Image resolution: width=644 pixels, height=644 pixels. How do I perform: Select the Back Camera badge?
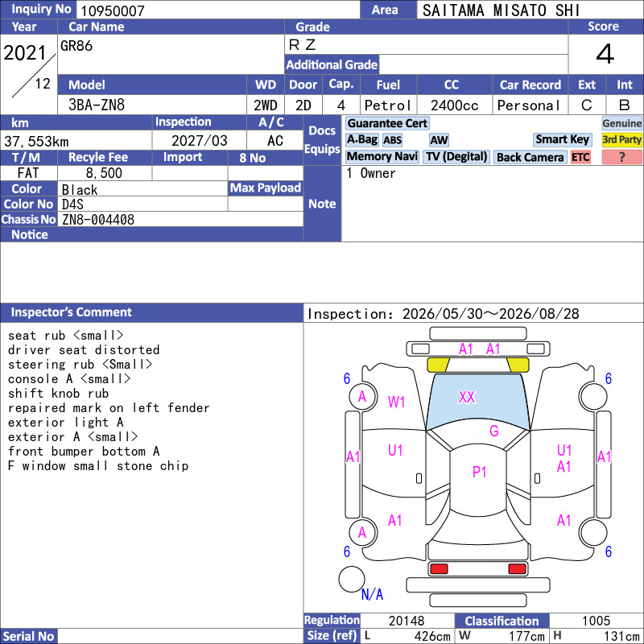(530, 157)
